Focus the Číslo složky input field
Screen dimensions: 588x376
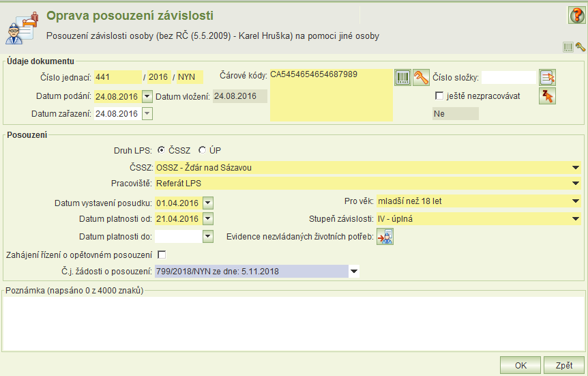[x=509, y=78]
